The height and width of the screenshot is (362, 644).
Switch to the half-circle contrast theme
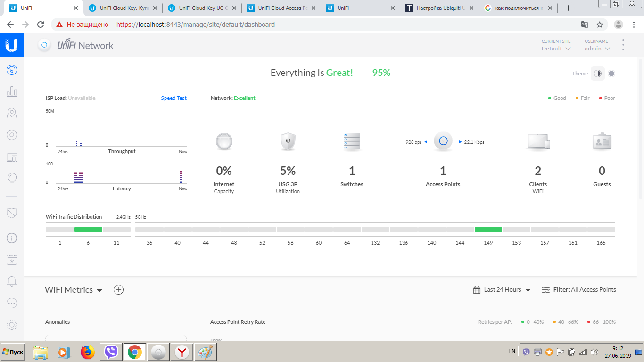click(x=598, y=74)
